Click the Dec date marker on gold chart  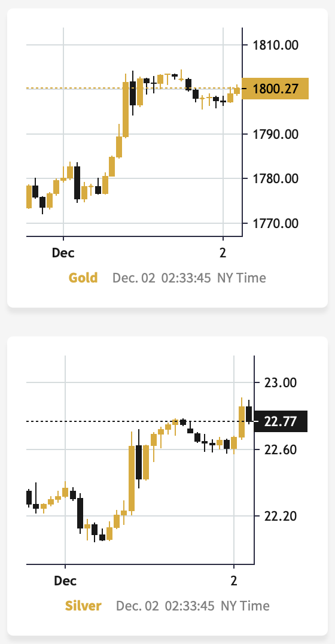tap(63, 253)
